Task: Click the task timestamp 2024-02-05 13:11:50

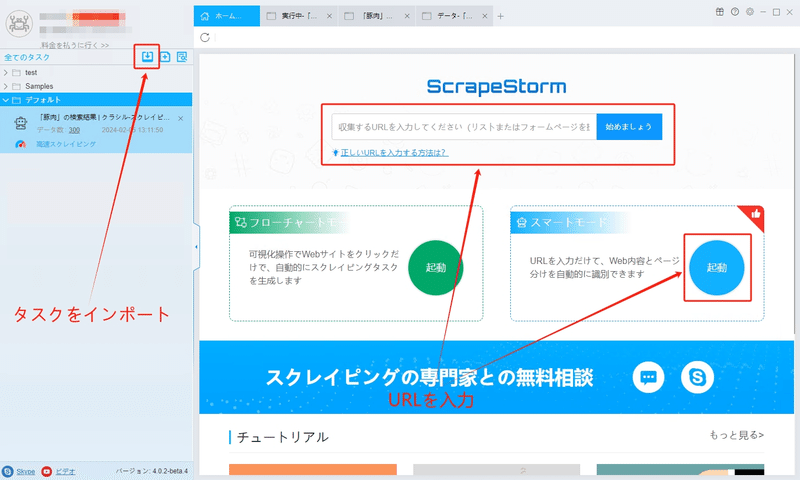Action: (x=132, y=130)
